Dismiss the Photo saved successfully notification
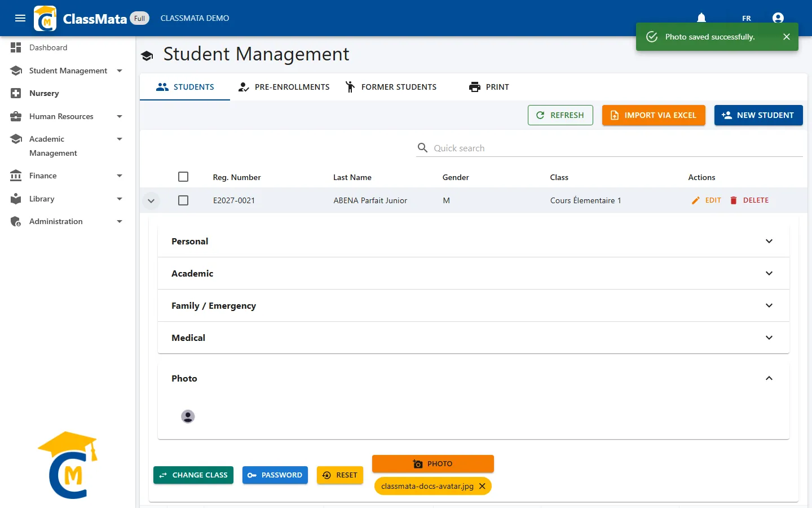This screenshot has height=508, width=812. (787, 37)
